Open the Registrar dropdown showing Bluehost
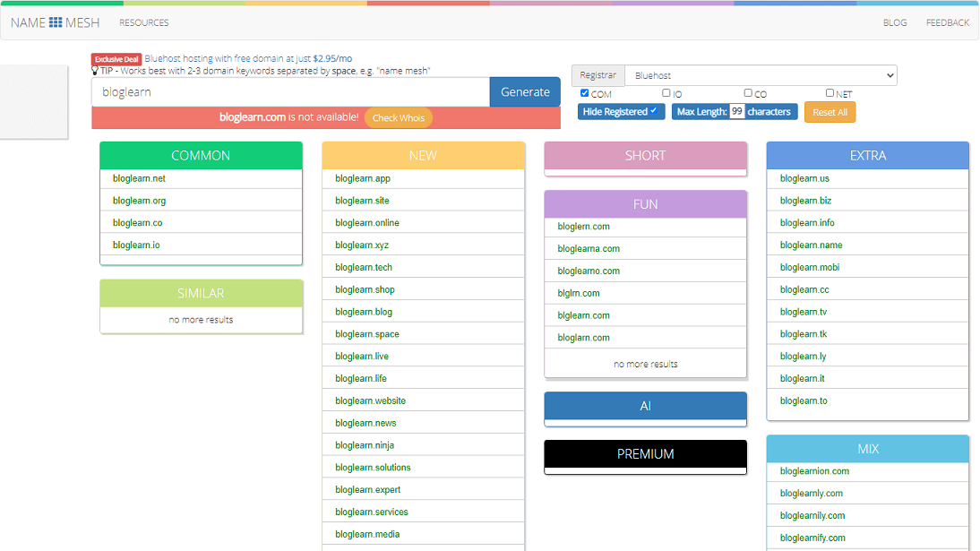 point(761,75)
